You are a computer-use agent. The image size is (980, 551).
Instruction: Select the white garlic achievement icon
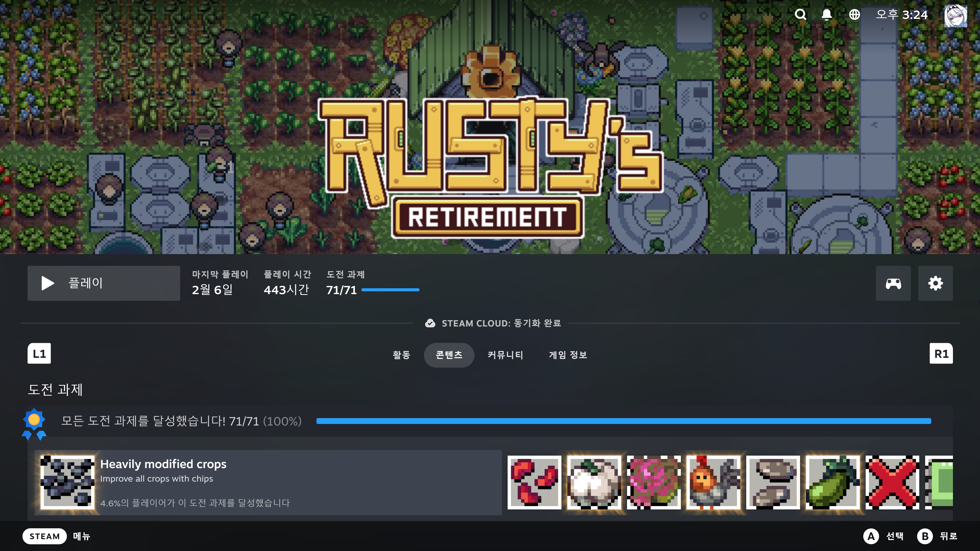[594, 482]
